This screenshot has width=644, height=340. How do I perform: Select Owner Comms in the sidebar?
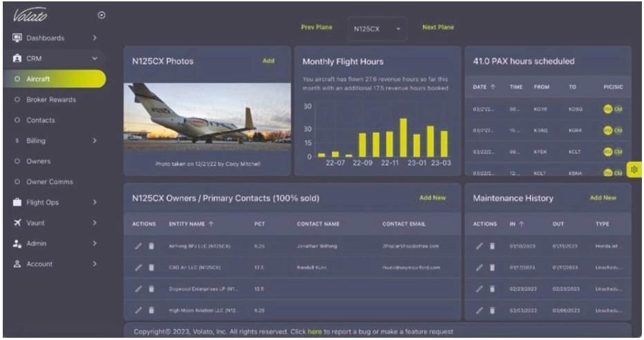(50, 182)
